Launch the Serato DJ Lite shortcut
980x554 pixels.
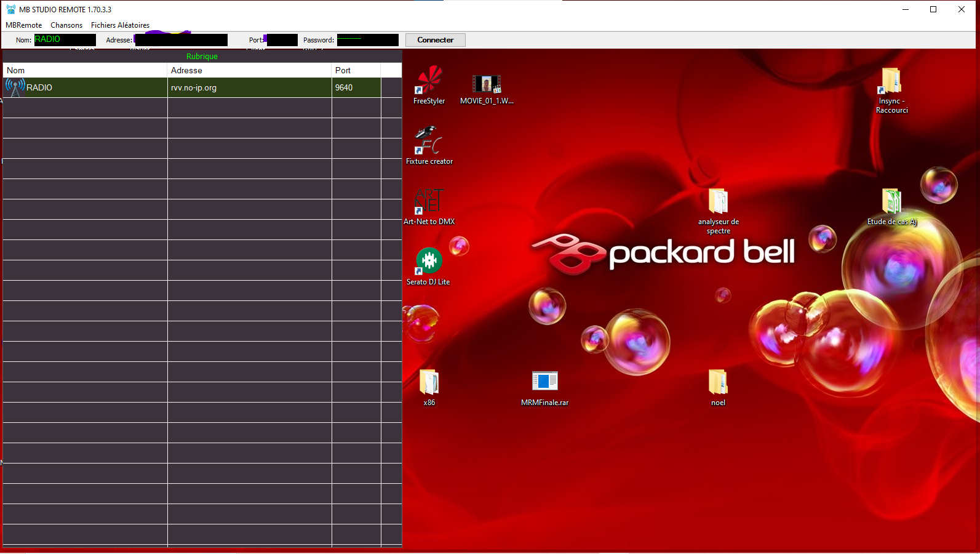point(428,267)
